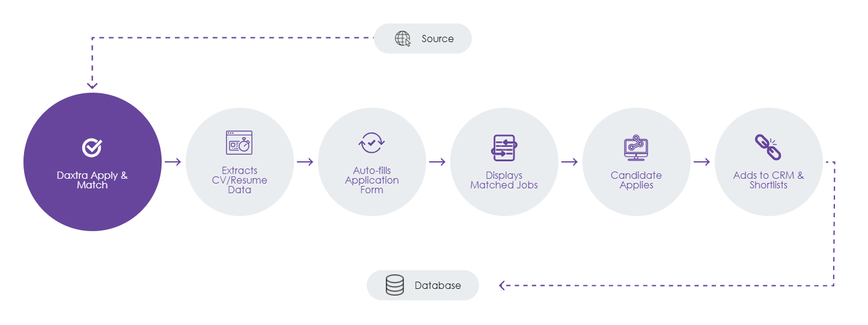Click the arrow between Candidate Applies and CRM steps
The height and width of the screenshot is (325, 868).
point(701,162)
